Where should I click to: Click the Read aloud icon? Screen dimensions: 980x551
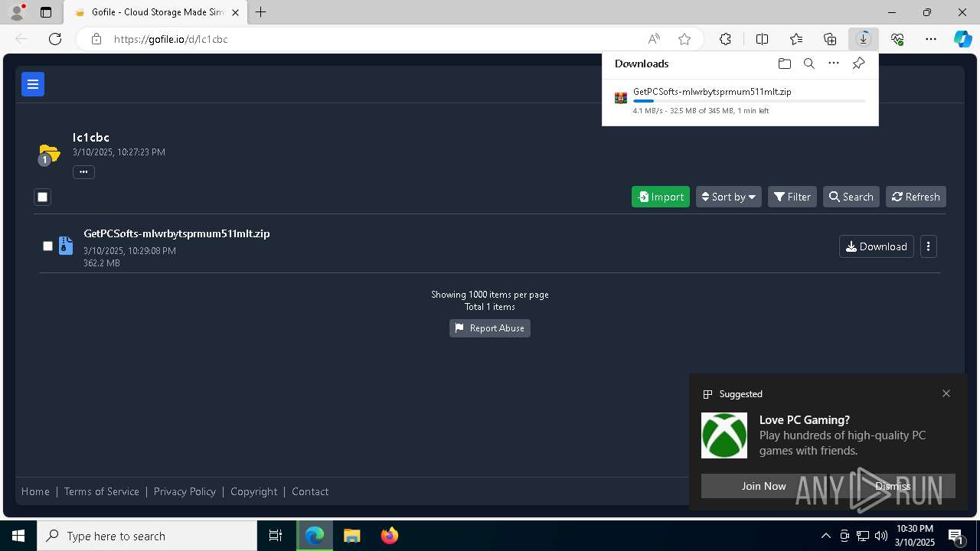(x=654, y=39)
